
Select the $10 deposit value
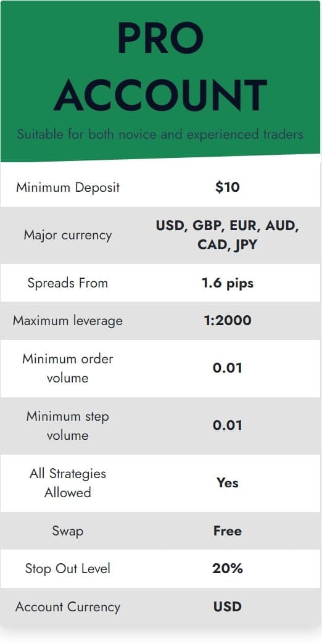pyautogui.click(x=227, y=188)
